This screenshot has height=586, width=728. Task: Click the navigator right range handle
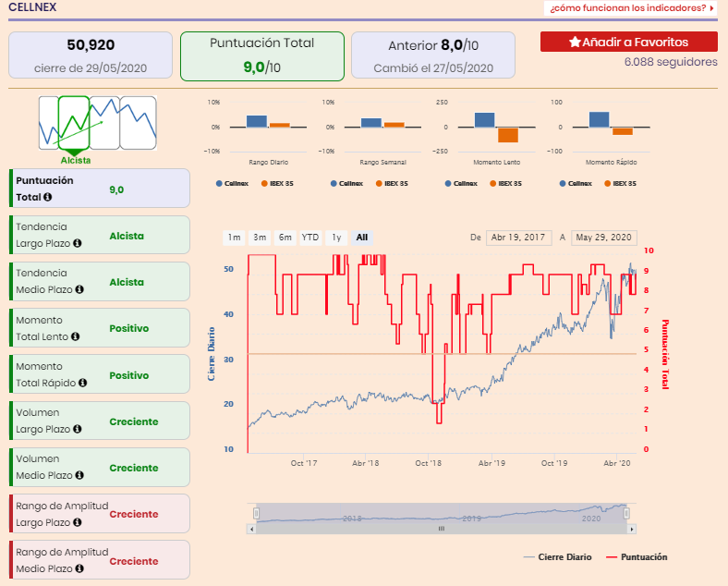coord(626,513)
